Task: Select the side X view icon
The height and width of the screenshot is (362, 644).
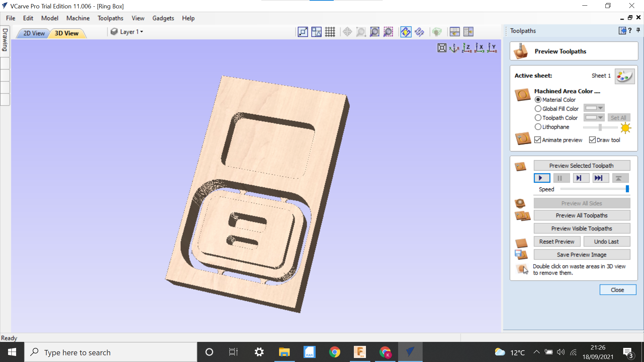Action: pyautogui.click(x=479, y=48)
